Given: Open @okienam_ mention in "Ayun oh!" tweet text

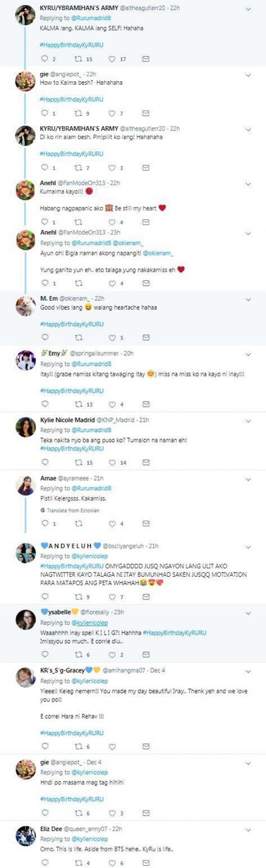Looking at the screenshot, I should (158, 253).
